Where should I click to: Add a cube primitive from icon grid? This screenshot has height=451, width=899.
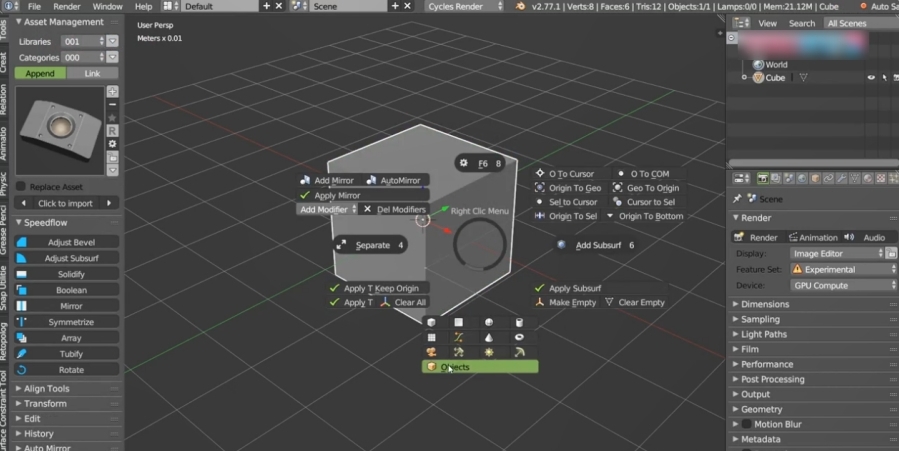431,322
